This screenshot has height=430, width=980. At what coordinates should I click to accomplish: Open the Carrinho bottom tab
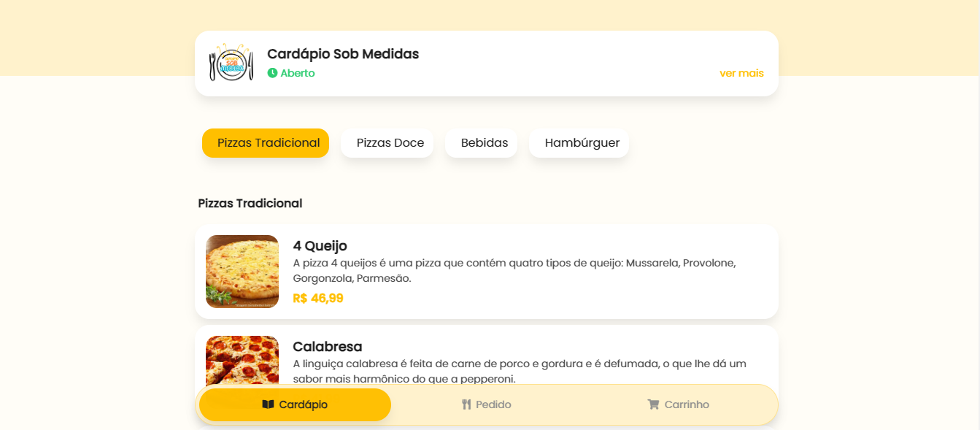[x=679, y=404]
